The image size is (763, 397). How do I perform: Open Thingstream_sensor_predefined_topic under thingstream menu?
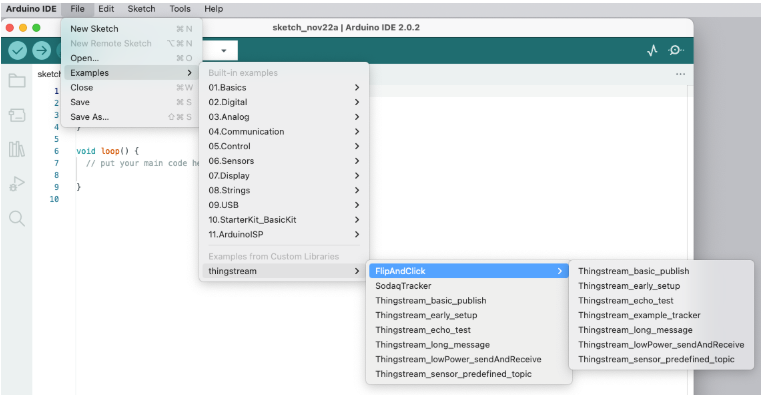coord(469,374)
